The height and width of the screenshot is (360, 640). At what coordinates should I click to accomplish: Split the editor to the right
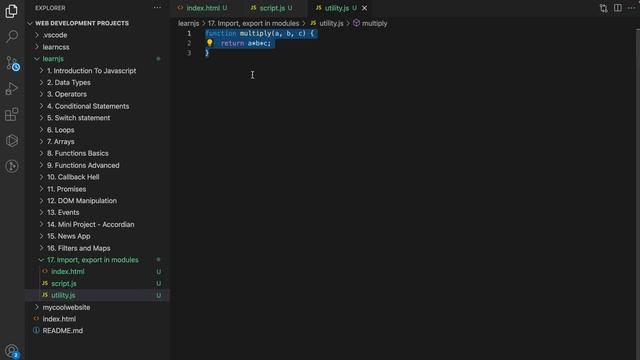pyautogui.click(x=618, y=8)
